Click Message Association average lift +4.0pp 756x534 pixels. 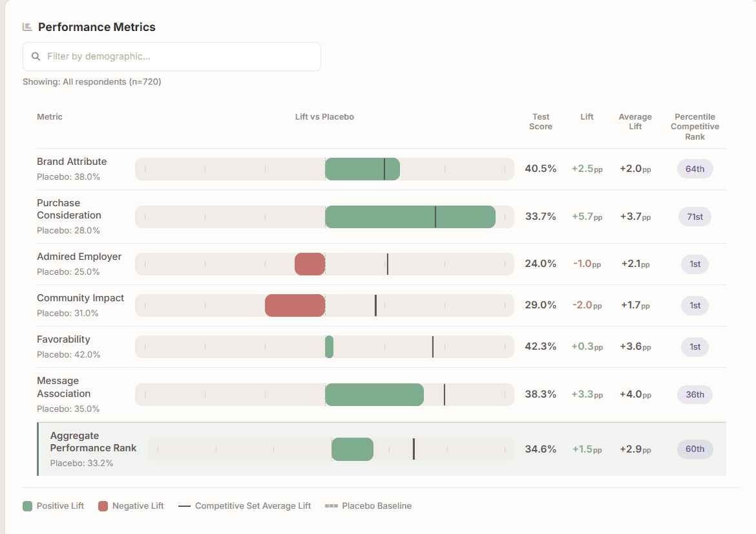tap(635, 394)
